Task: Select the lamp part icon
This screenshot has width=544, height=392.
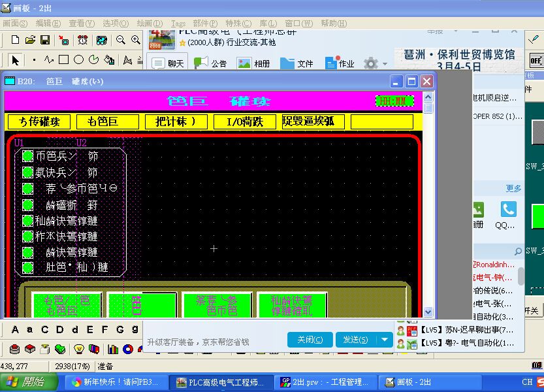Action: (79, 349)
